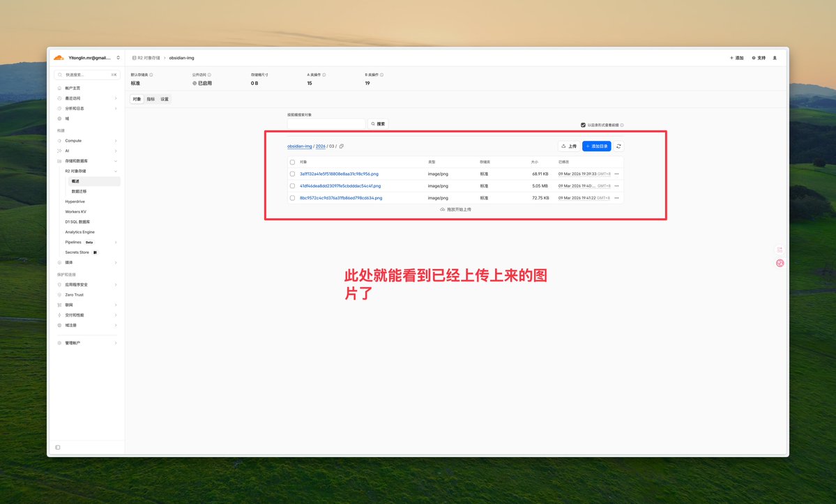Screen dimensions: 836x504
Task: Click the 交付和性能 sidebar icon
Action: pyautogui.click(x=59, y=315)
